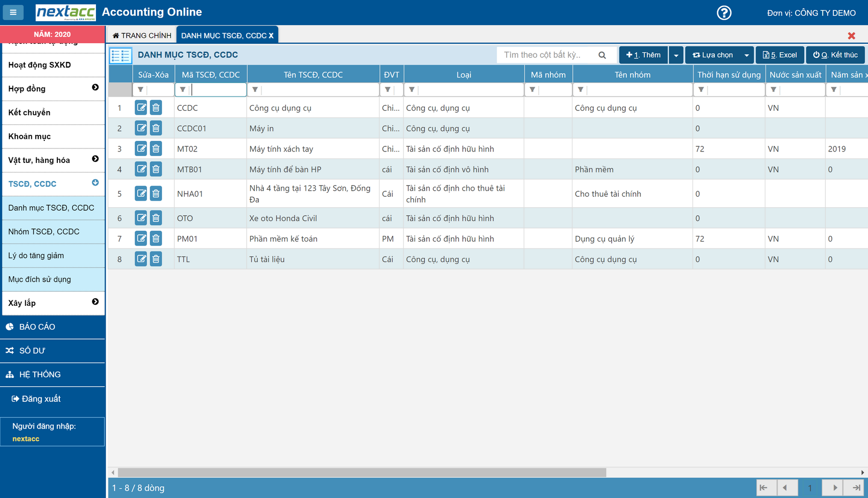Click the list view icon beside title

pyautogui.click(x=121, y=55)
